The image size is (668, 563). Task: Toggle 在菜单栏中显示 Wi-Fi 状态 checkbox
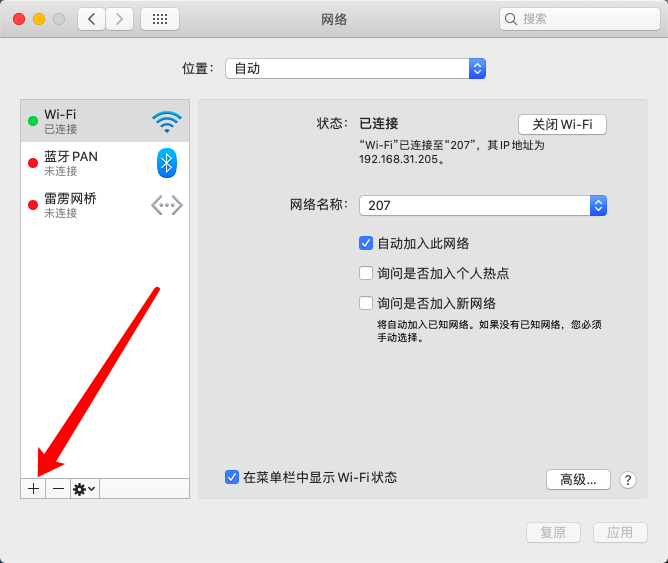(232, 478)
